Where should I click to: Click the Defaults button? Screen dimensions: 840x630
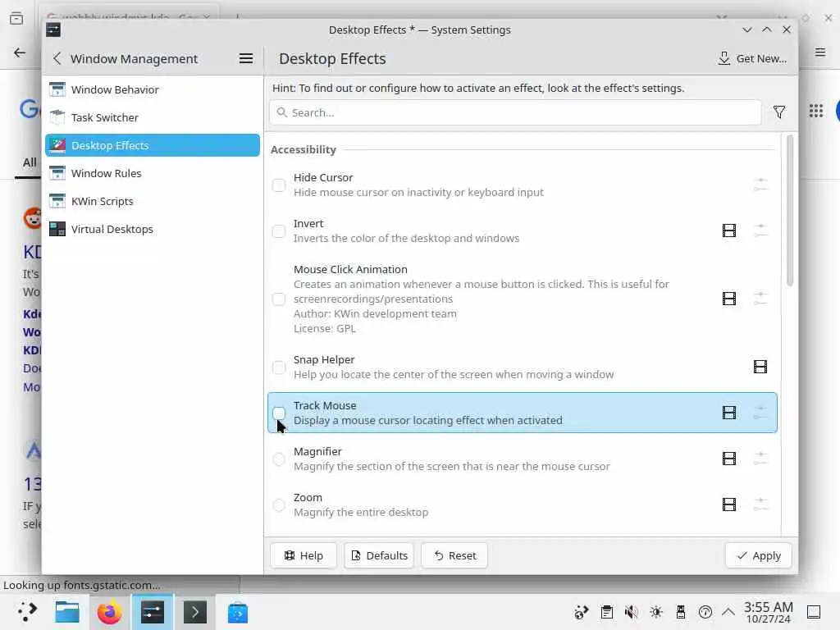pos(379,555)
